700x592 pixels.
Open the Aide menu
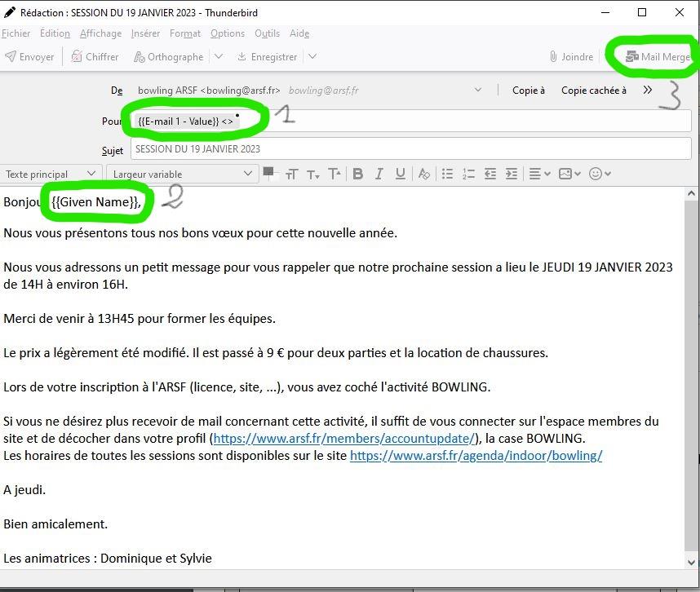point(299,33)
